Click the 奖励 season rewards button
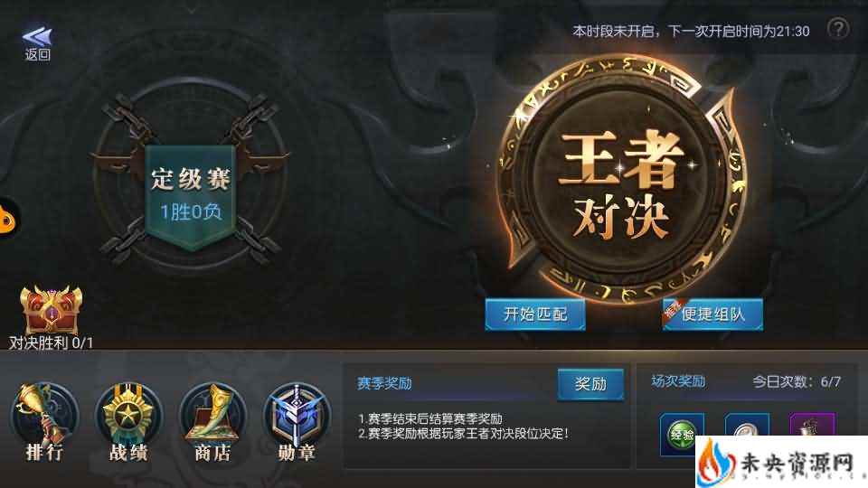868x488 pixels. [590, 383]
